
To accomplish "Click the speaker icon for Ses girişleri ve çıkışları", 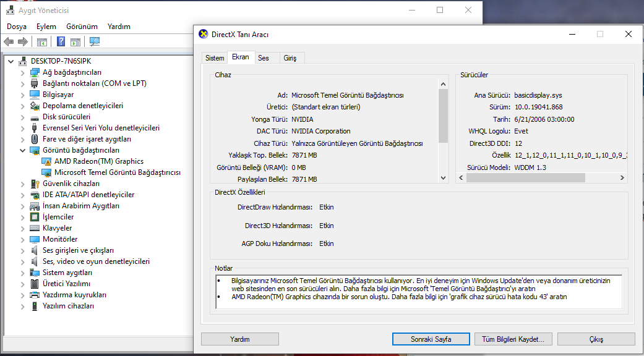I will pyautogui.click(x=35, y=250).
